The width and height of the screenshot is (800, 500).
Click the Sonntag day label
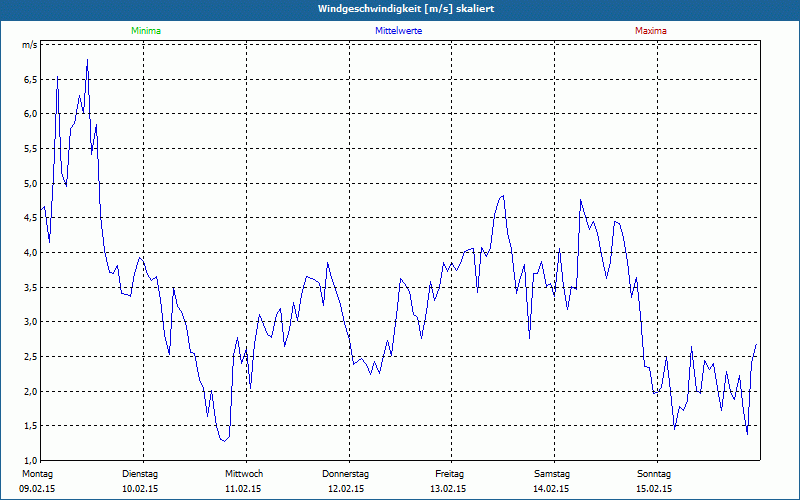[x=654, y=474]
